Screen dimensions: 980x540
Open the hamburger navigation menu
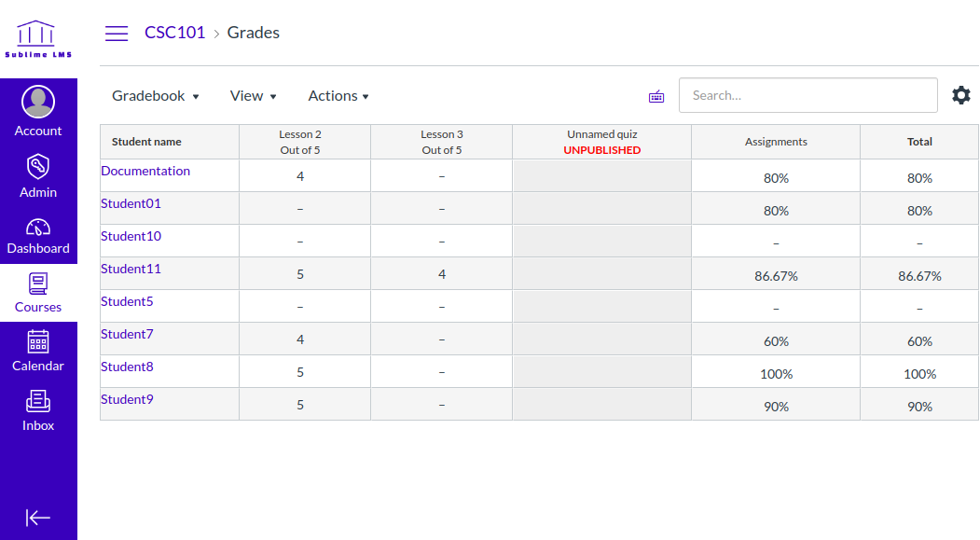pos(117,34)
